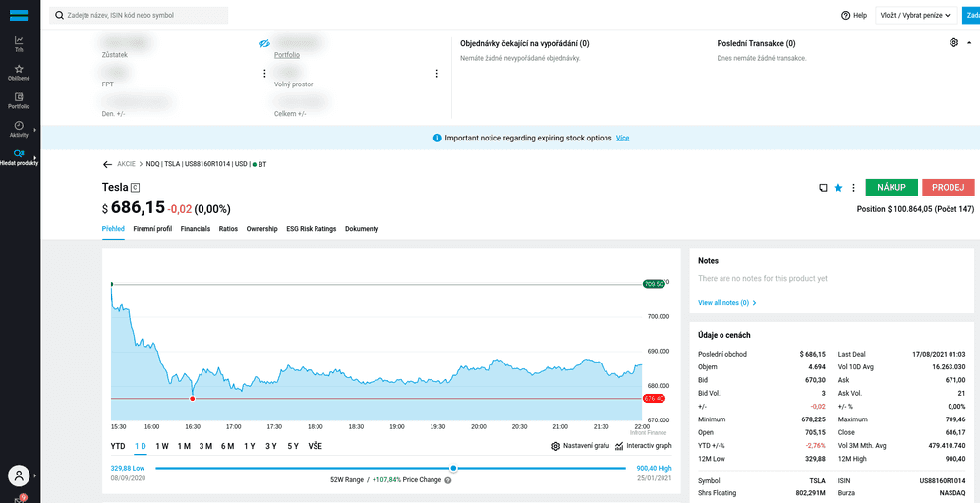980x503 pixels.
Task: Open the Vložit / Vybrat peníze dropdown
Action: coord(916,16)
